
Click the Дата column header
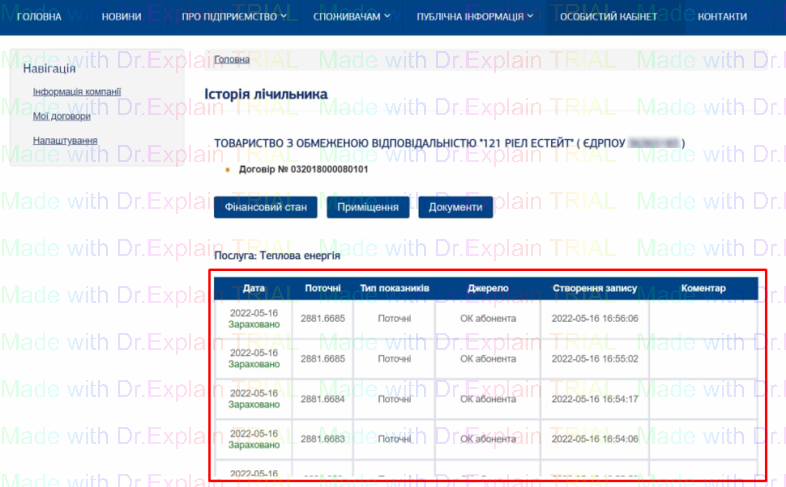(x=254, y=289)
